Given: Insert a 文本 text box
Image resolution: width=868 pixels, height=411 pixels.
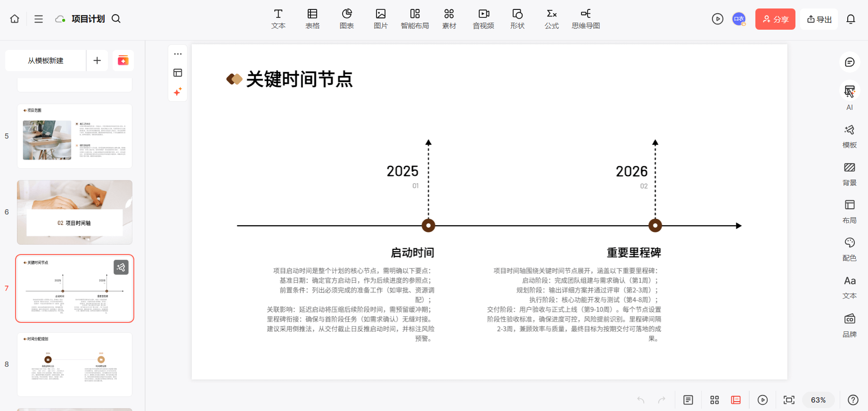Looking at the screenshot, I should [x=278, y=19].
